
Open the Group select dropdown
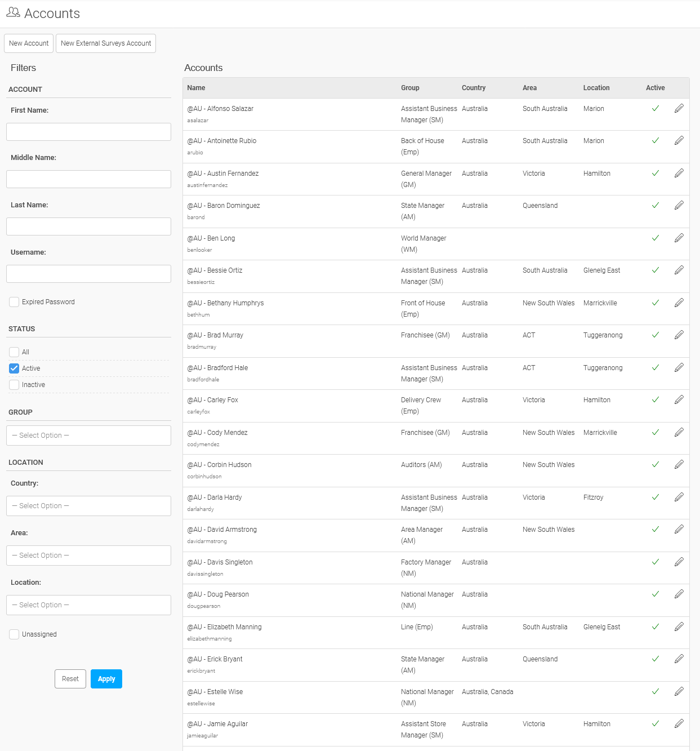[88, 436]
